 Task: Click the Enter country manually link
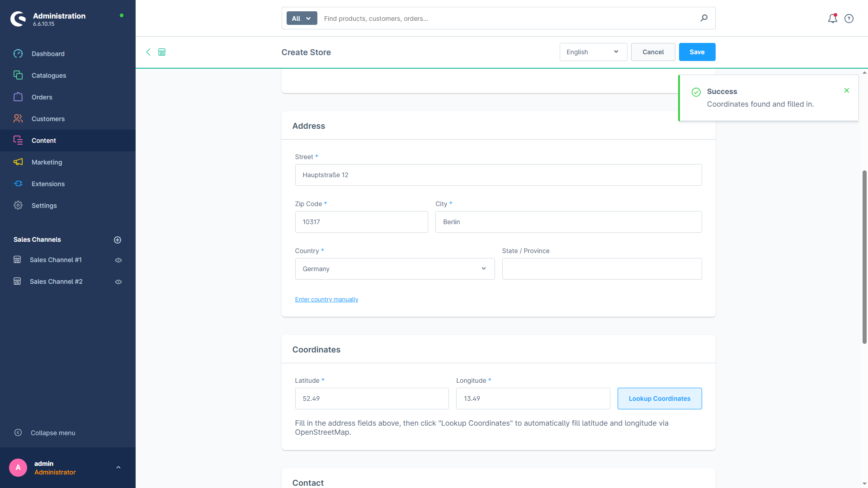(326, 300)
